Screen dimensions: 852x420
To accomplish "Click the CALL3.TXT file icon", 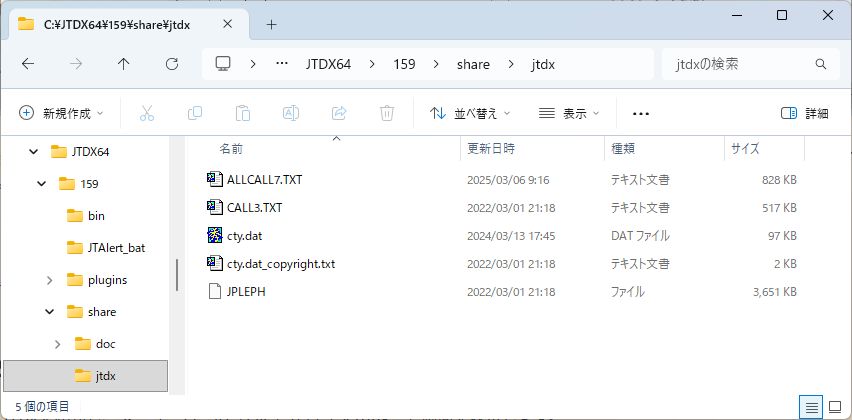I will point(215,208).
